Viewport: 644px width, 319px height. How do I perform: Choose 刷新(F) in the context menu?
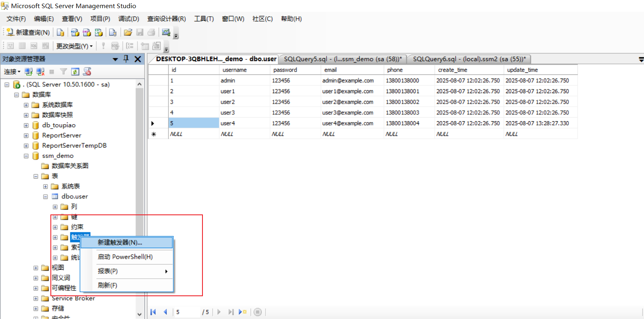click(x=127, y=285)
